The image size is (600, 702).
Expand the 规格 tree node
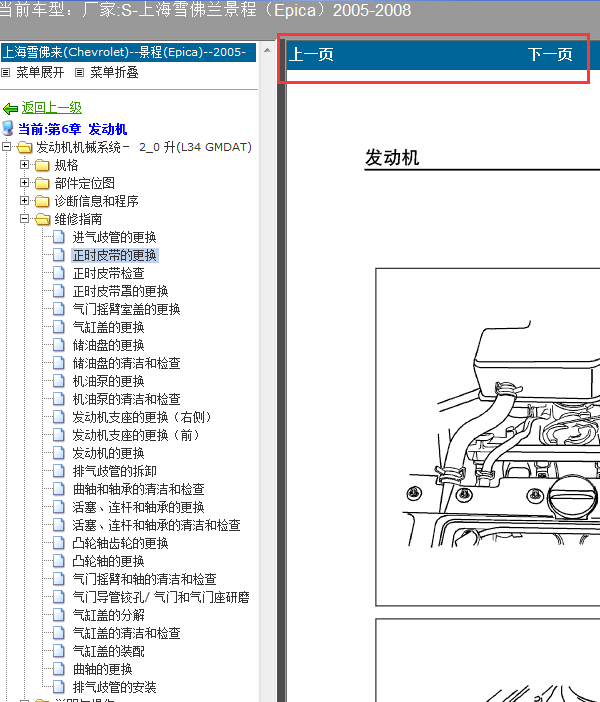25,166
